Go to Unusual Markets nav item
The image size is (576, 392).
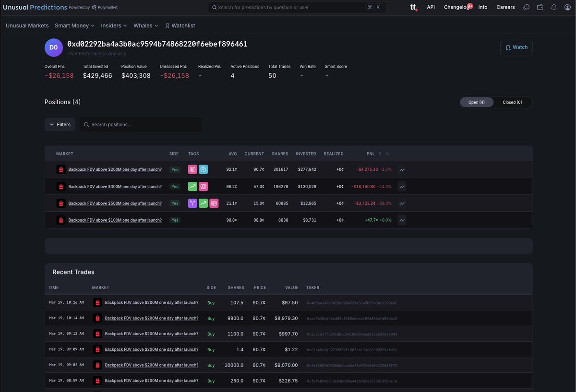(27, 25)
